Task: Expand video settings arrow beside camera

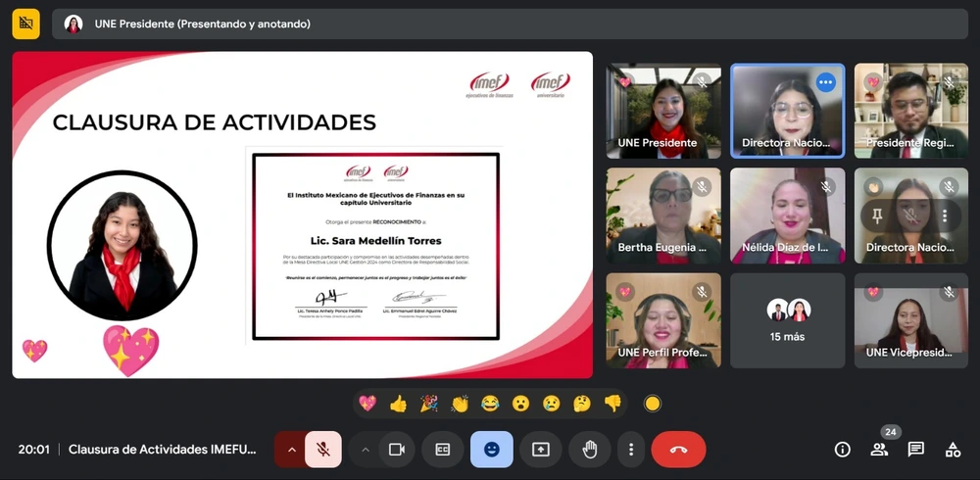Action: click(x=366, y=450)
